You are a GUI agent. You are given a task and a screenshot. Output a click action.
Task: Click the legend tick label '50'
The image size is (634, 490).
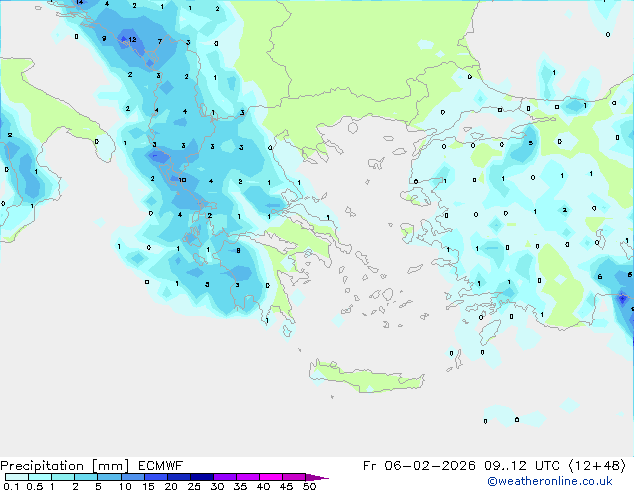point(309,486)
